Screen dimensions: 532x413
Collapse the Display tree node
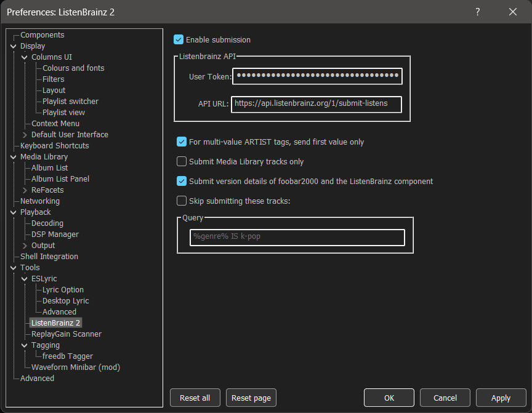pyautogui.click(x=13, y=46)
